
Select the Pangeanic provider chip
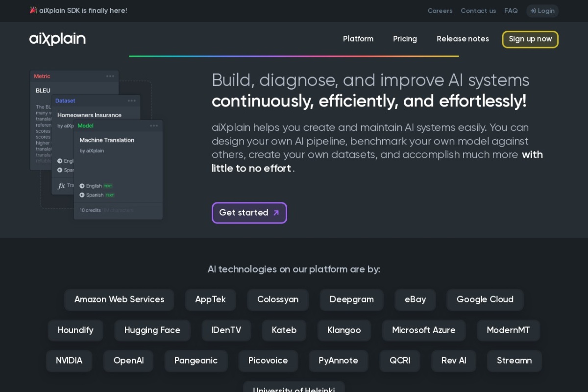(x=196, y=361)
